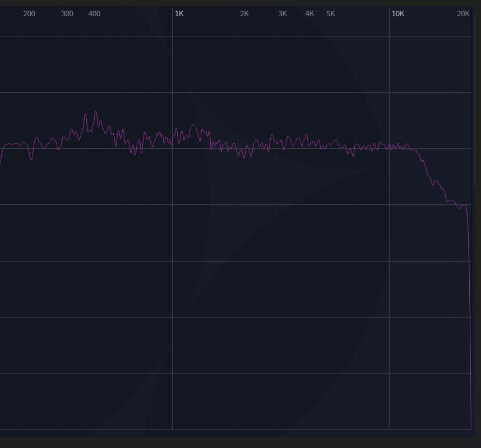Click the 200 frequency axis label
Screen dimensions: 481x448
coord(29,14)
